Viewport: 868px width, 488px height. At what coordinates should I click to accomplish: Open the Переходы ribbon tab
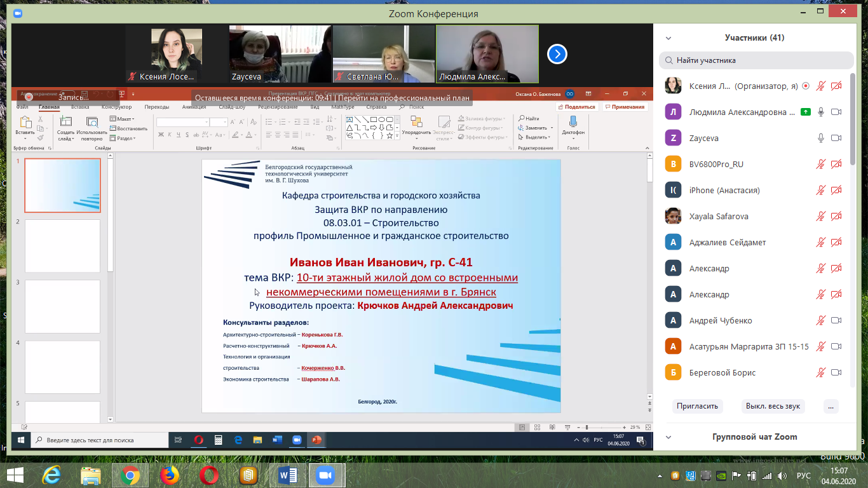(156, 107)
